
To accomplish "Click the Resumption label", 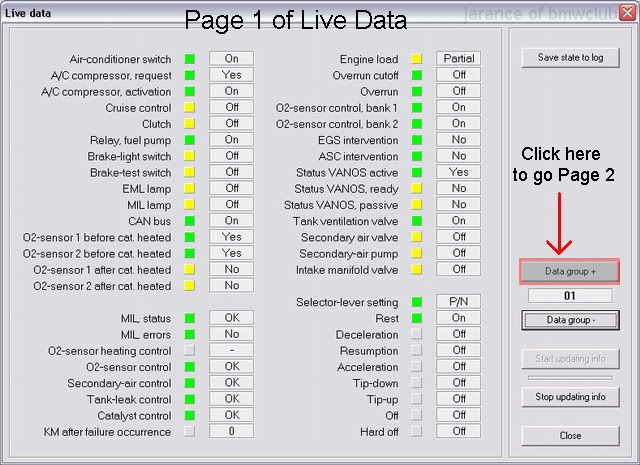I will click(x=369, y=351).
